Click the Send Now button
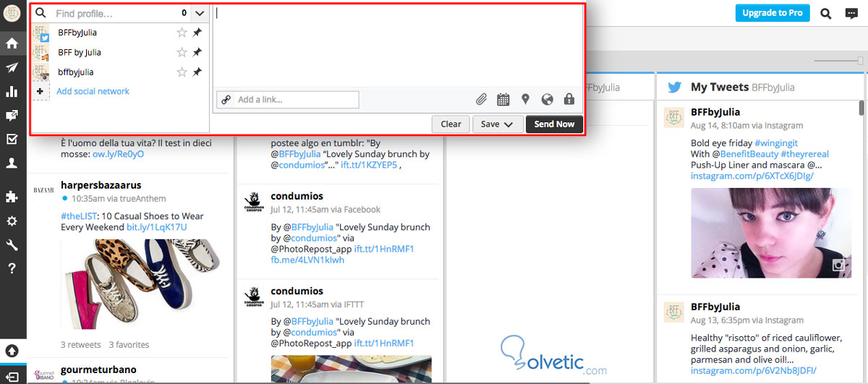The width and height of the screenshot is (868, 384). (554, 124)
